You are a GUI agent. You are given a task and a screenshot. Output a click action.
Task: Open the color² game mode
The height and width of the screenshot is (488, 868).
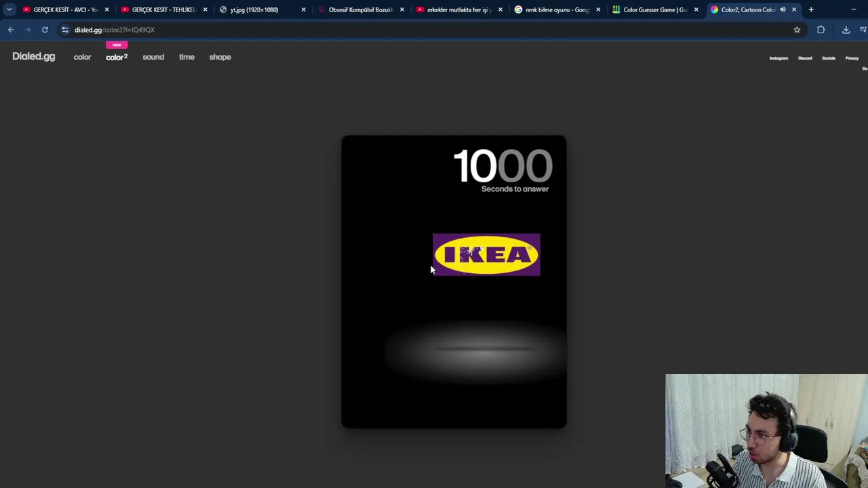(x=117, y=57)
